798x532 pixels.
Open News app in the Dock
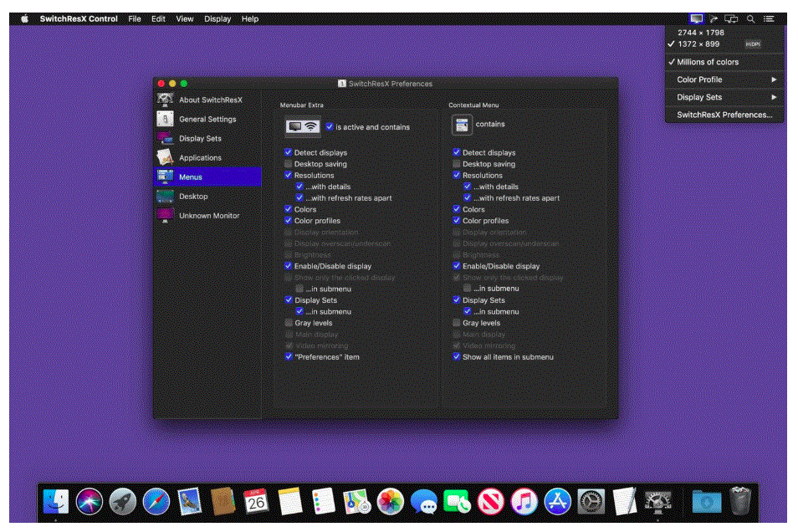[x=491, y=501]
